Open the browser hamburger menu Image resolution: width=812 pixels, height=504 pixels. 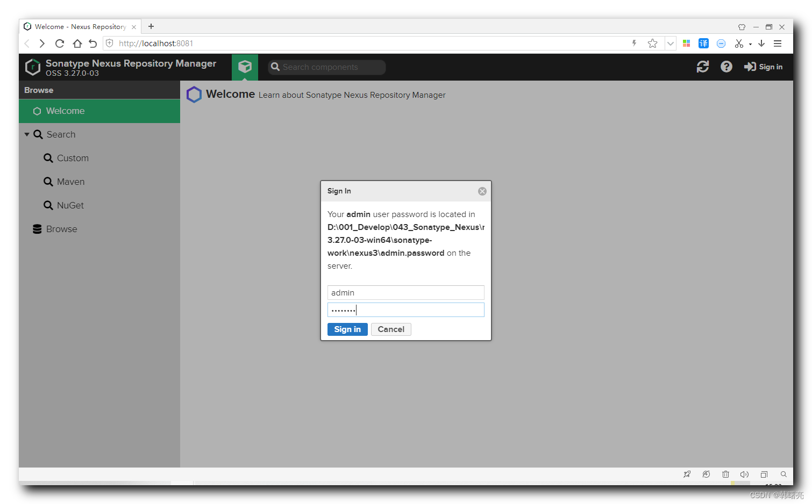click(x=778, y=44)
